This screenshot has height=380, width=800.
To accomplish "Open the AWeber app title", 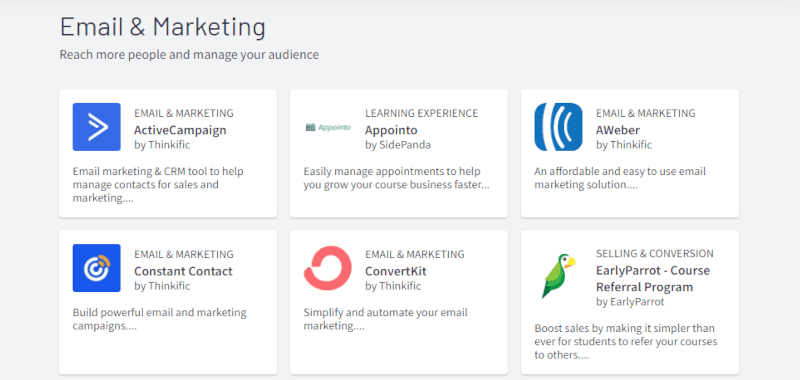I will pos(617,130).
